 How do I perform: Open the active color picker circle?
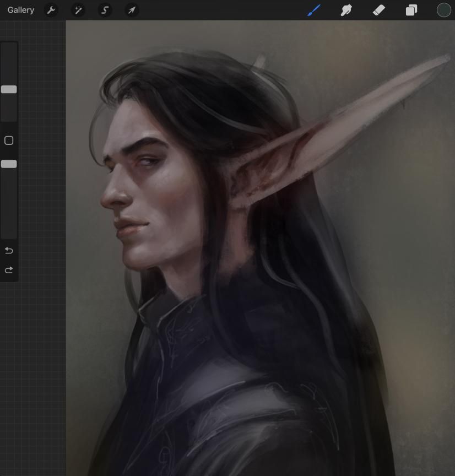[x=444, y=10]
